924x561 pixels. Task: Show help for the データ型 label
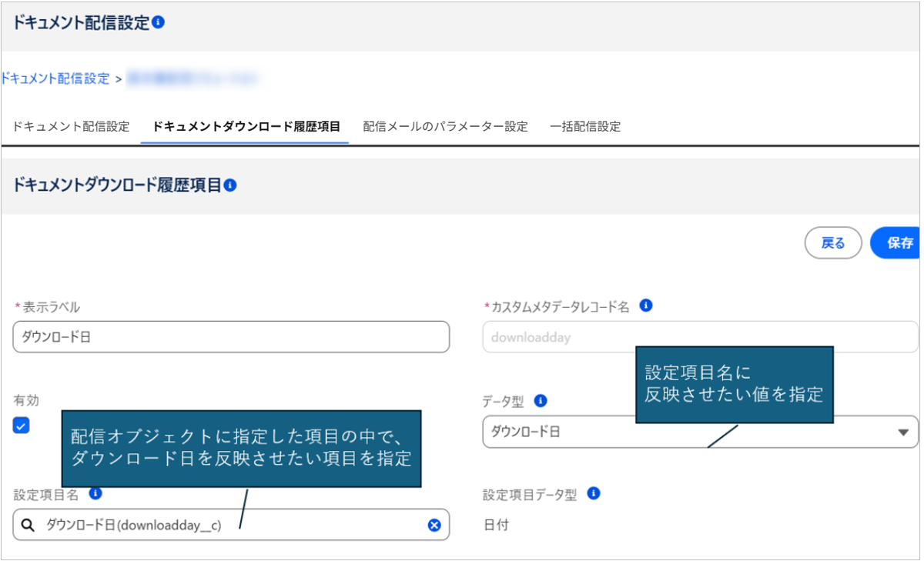[541, 401]
